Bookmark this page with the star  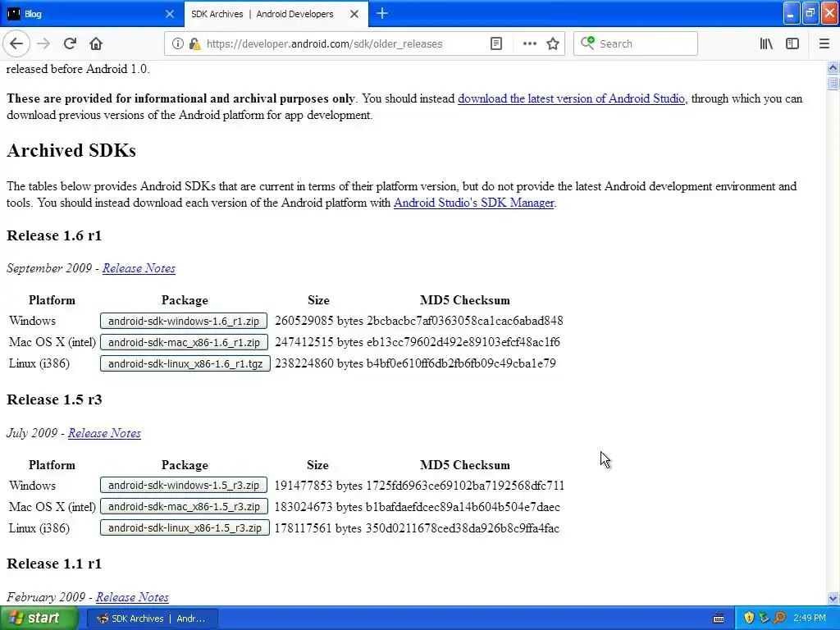553,44
